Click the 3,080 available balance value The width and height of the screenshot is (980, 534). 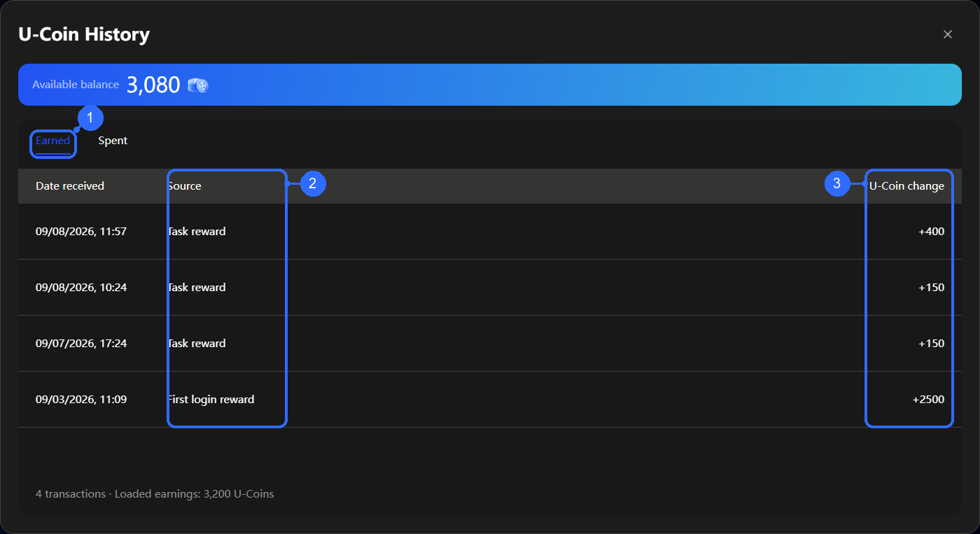tap(153, 85)
